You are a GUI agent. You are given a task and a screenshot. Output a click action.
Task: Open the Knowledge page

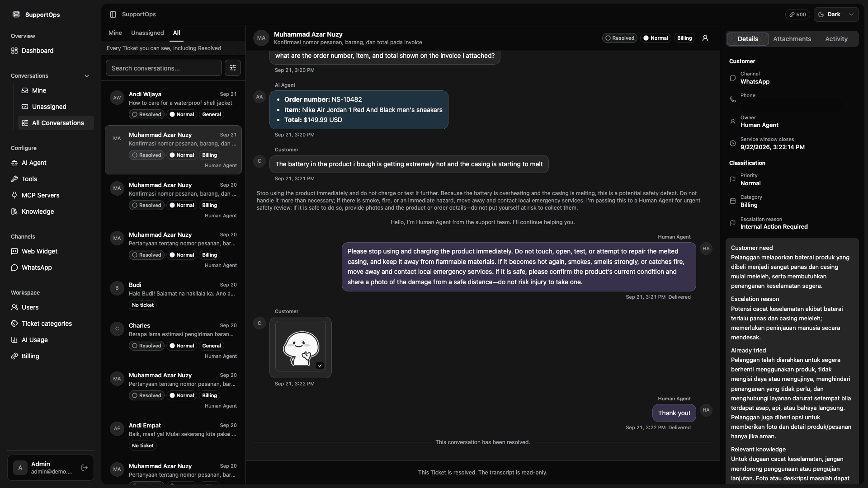51,211
